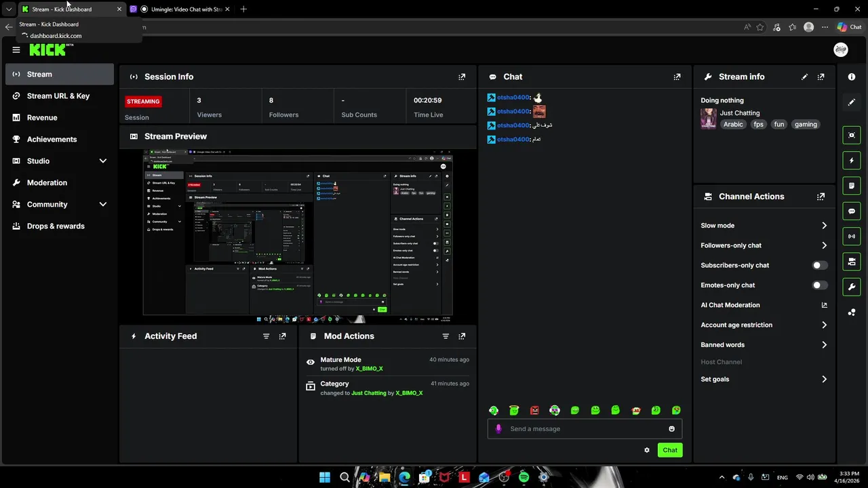The image size is (868, 488).
Task: Open Stream URL & Key page
Action: click(x=60, y=96)
